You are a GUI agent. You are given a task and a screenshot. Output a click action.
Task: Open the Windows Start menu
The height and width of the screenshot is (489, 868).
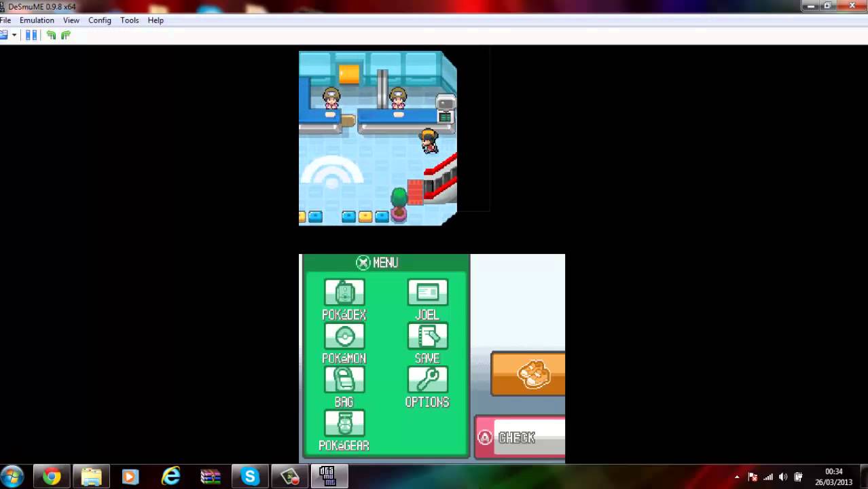pos(12,476)
